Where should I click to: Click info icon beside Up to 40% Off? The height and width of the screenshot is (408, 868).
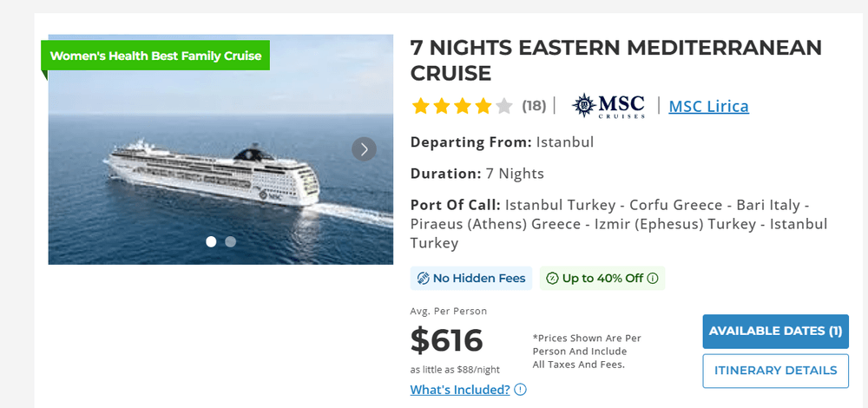[654, 279]
